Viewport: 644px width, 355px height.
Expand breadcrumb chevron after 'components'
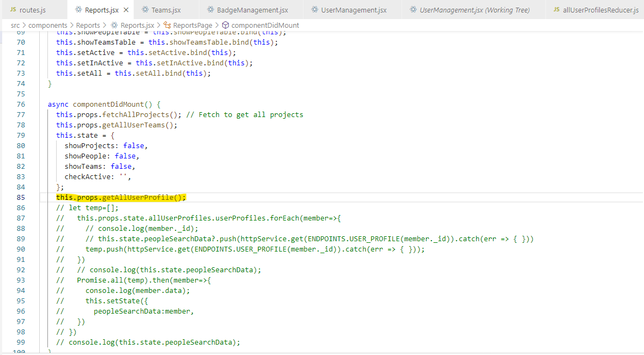pyautogui.click(x=72, y=26)
